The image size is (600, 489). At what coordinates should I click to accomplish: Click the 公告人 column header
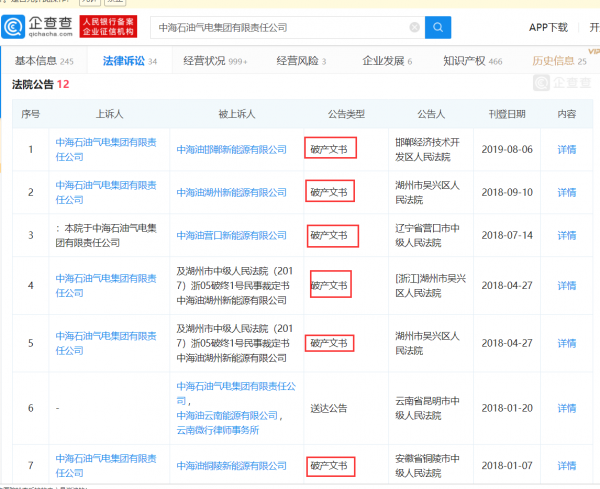coord(431,114)
